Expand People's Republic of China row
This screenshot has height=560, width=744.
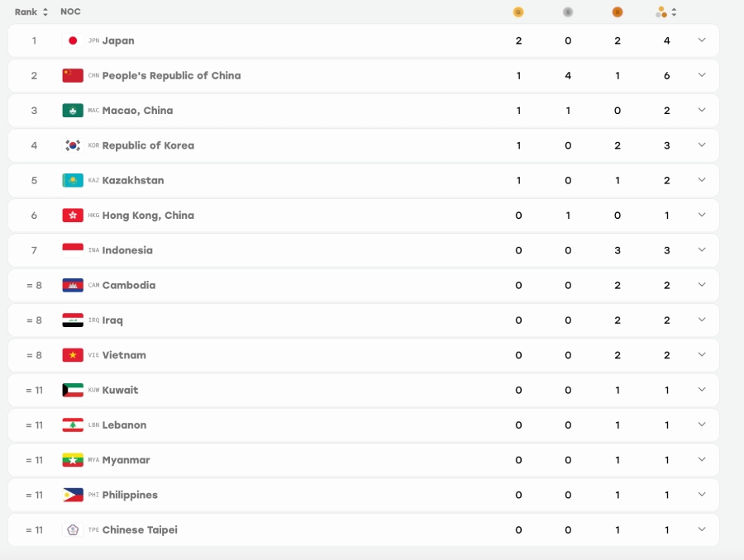702,75
